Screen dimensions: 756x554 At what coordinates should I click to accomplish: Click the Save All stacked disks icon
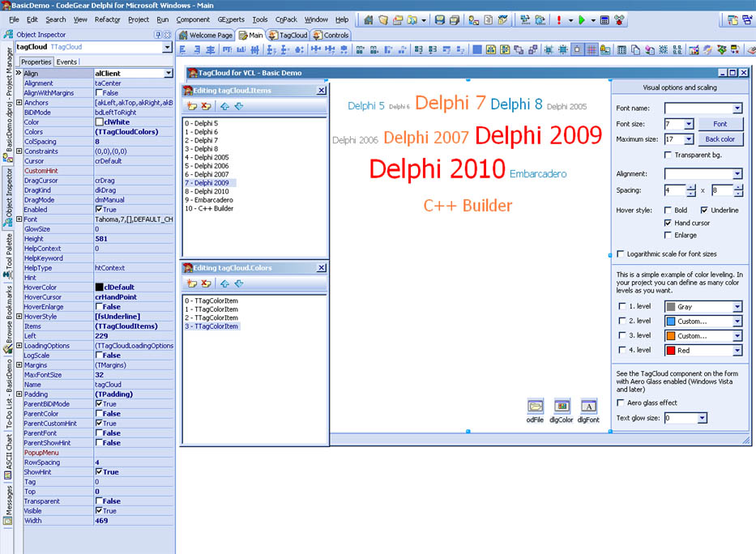(455, 20)
